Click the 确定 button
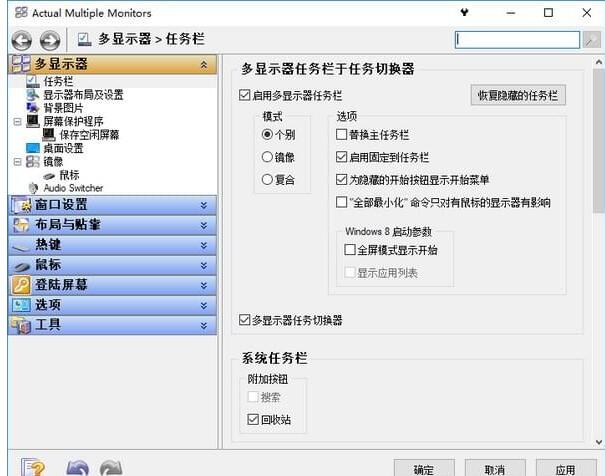This screenshot has width=605, height=476. (424, 468)
